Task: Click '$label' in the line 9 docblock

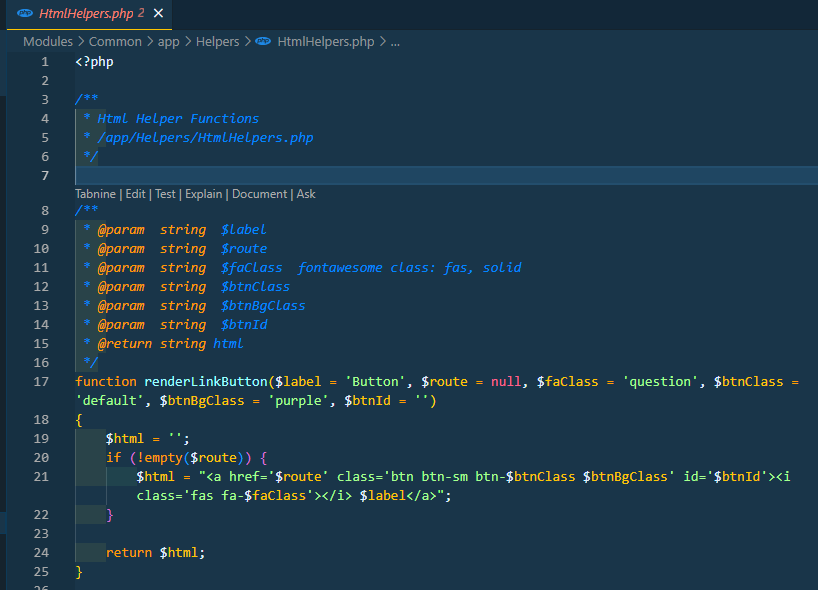Action: [x=243, y=230]
